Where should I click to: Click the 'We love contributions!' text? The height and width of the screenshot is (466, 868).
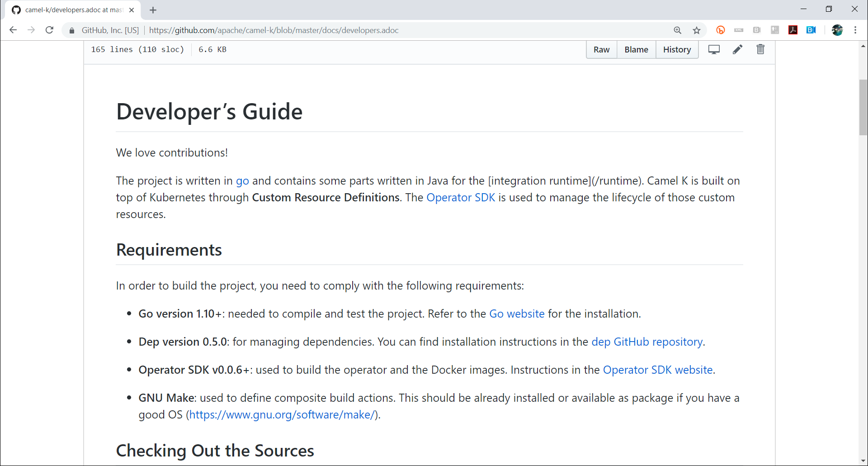click(172, 153)
